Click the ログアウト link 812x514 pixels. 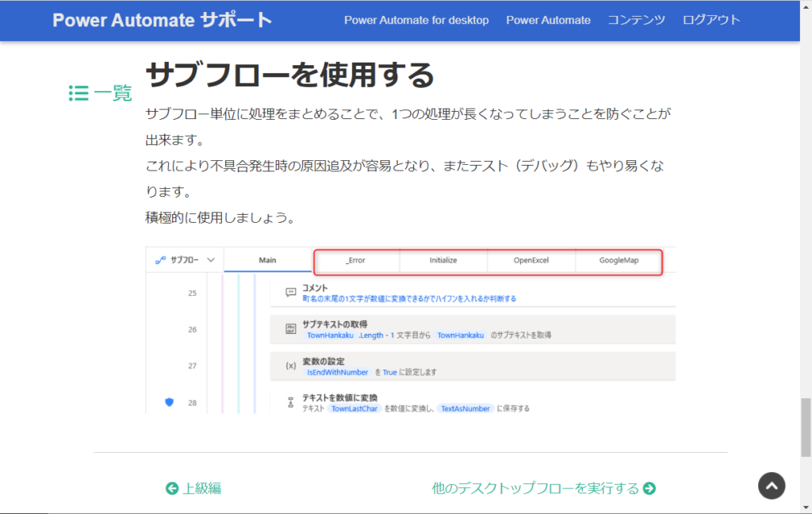(711, 20)
